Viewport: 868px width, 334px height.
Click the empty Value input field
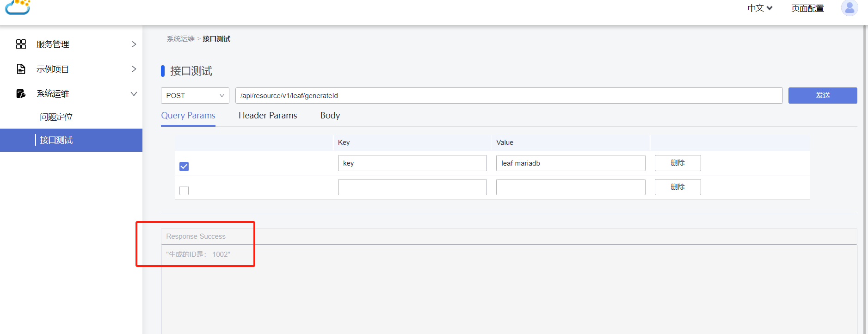click(570, 187)
